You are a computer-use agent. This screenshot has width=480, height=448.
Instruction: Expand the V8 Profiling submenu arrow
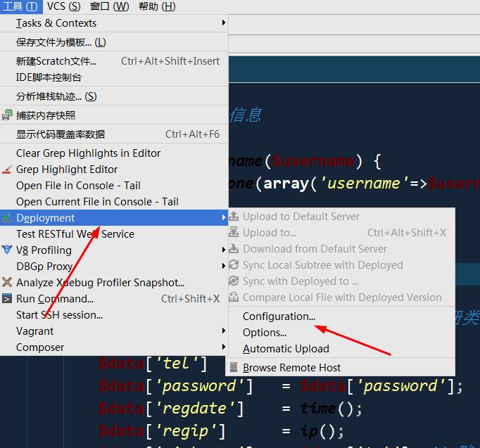(x=224, y=250)
